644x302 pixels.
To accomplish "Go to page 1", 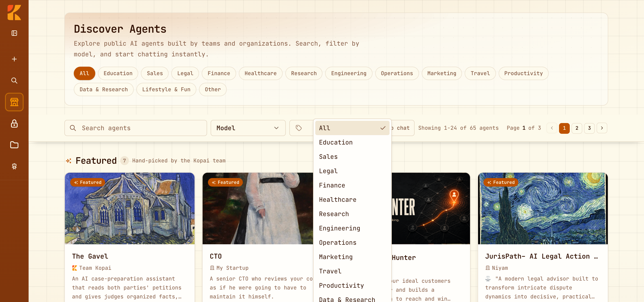I will 564,128.
